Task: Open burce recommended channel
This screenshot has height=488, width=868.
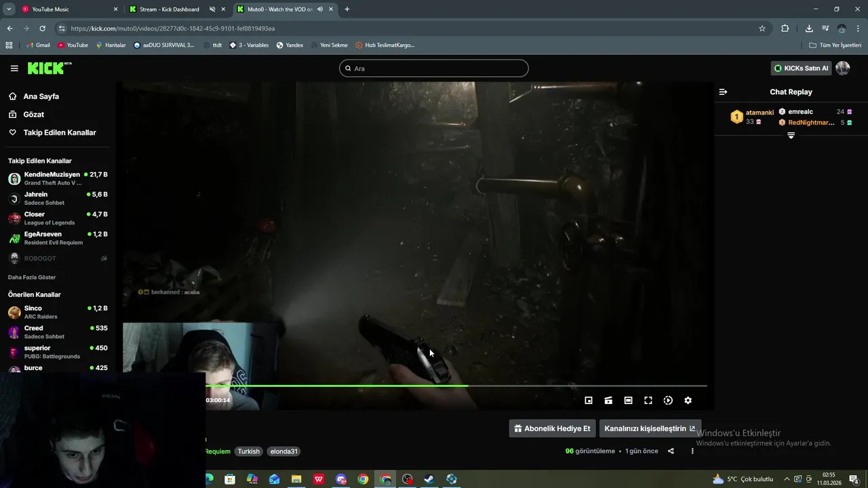Action: tap(58, 368)
